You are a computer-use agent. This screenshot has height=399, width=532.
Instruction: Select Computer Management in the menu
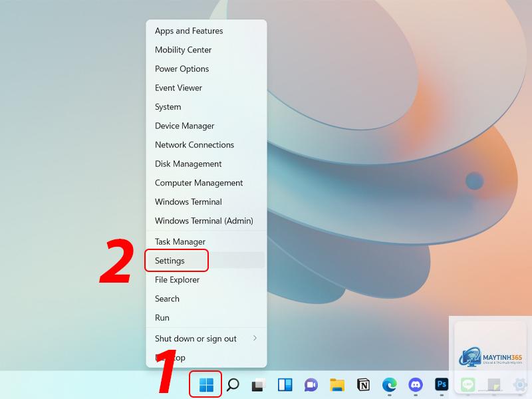click(x=206, y=183)
